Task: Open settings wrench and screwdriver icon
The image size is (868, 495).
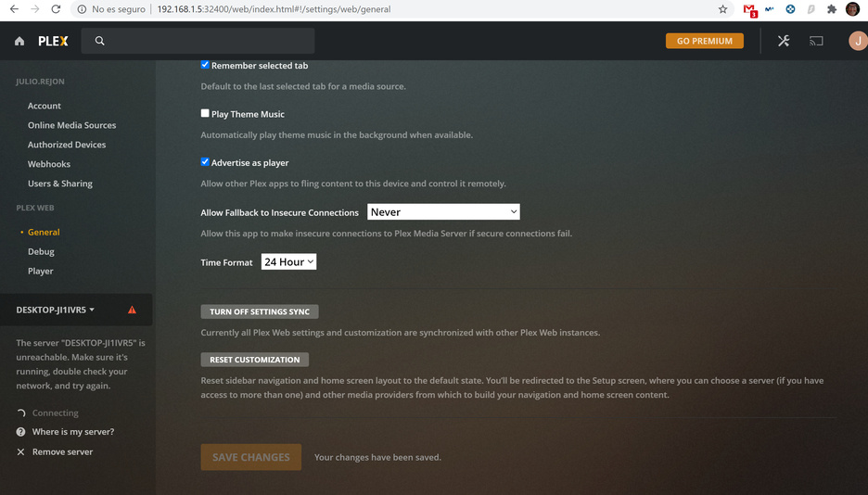Action: [784, 41]
